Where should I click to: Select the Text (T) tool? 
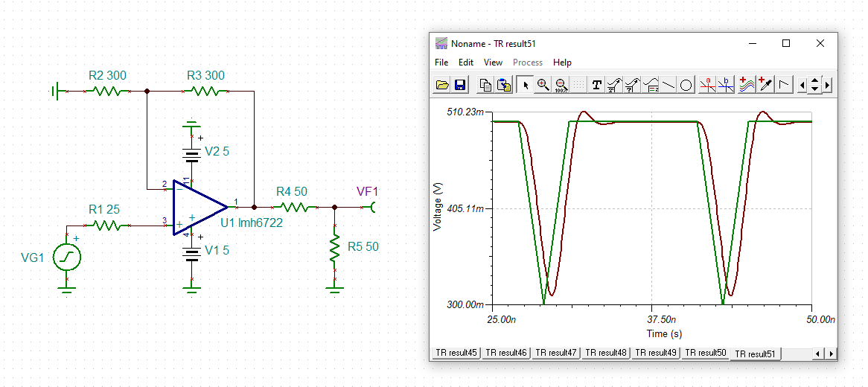click(x=597, y=85)
